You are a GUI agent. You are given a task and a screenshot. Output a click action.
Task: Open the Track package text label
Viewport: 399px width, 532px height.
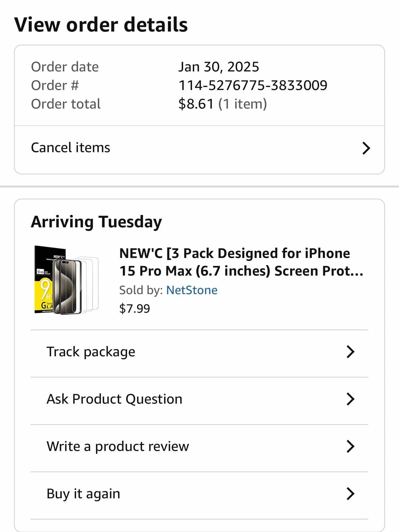point(91,352)
